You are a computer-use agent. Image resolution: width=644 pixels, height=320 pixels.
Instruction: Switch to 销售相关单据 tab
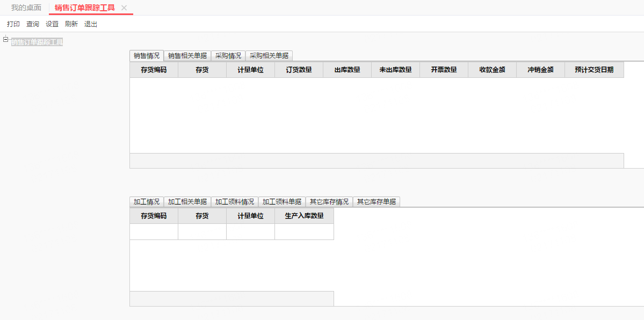point(187,56)
